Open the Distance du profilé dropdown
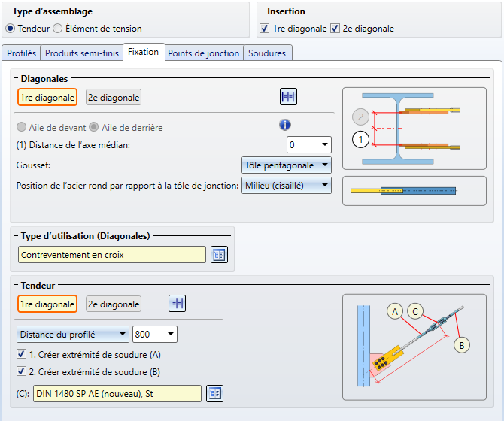 point(72,334)
